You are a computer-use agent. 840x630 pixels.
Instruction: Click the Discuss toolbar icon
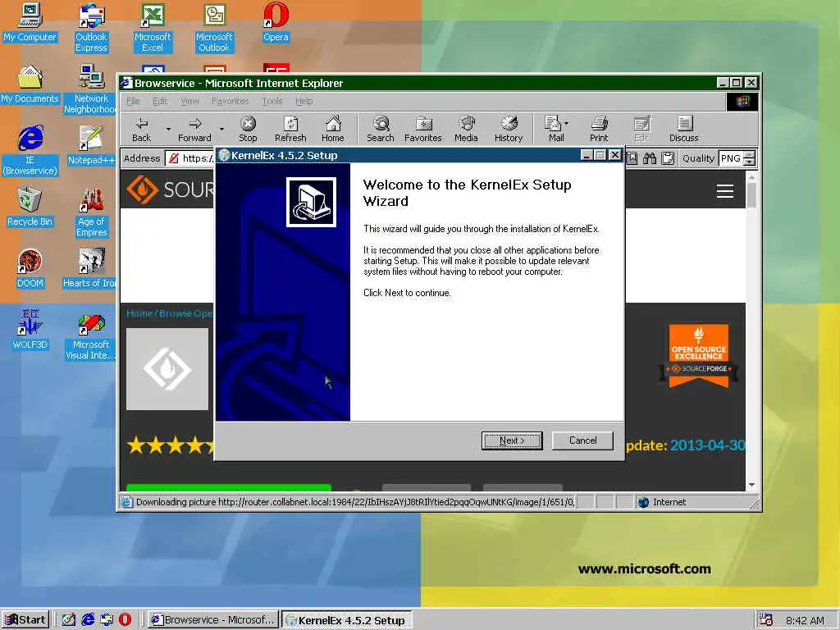tap(683, 129)
